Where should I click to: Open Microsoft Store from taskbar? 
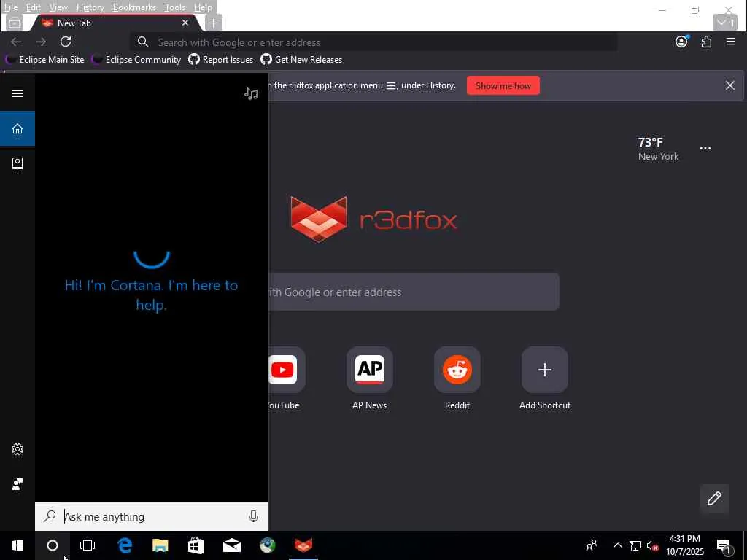[x=196, y=545]
